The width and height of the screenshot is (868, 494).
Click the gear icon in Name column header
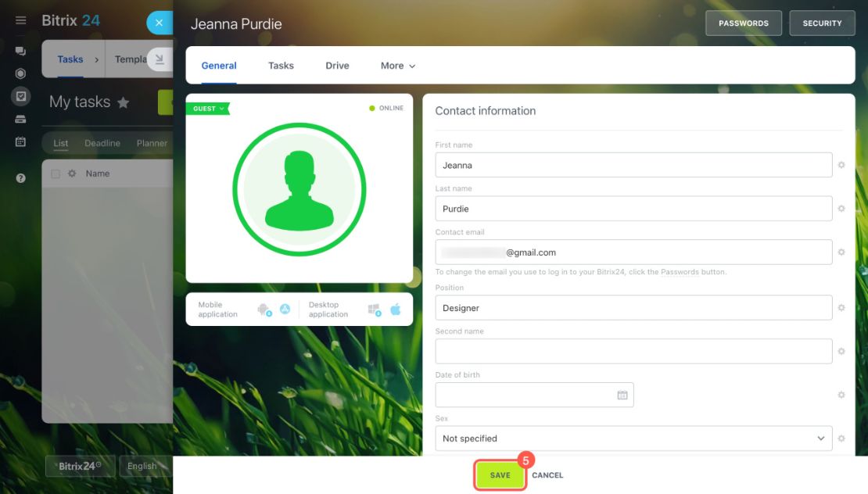[72, 174]
